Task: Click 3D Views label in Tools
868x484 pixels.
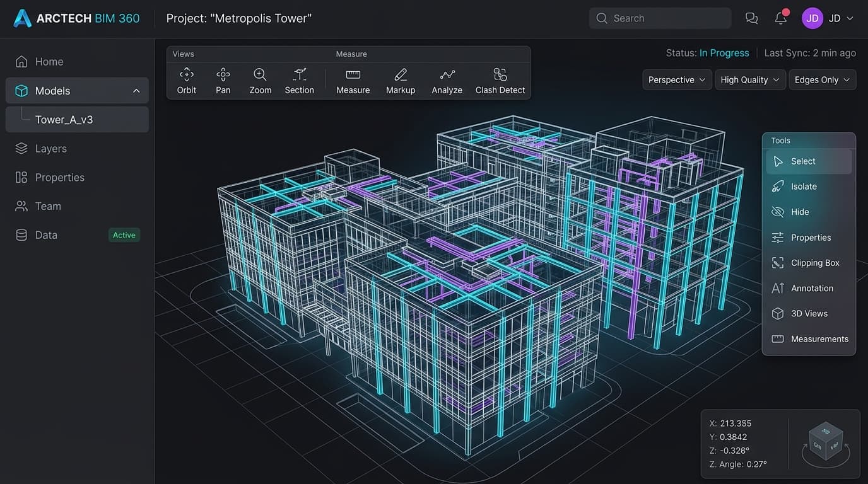Action: click(x=809, y=313)
